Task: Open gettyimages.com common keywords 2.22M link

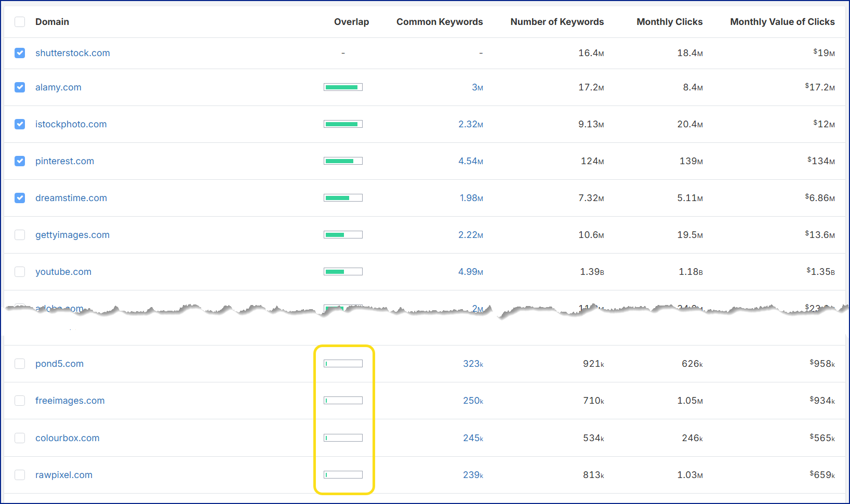Action: coord(471,235)
